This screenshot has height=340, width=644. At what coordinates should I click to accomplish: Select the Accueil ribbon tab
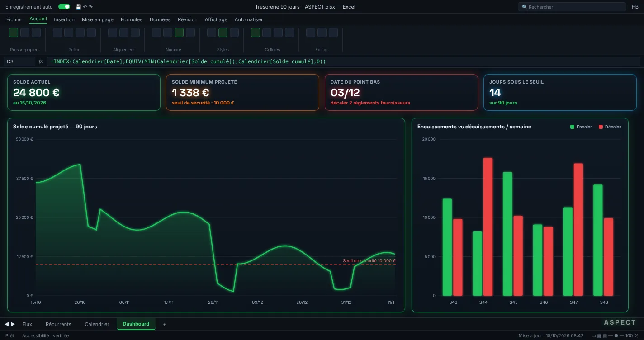[38, 19]
